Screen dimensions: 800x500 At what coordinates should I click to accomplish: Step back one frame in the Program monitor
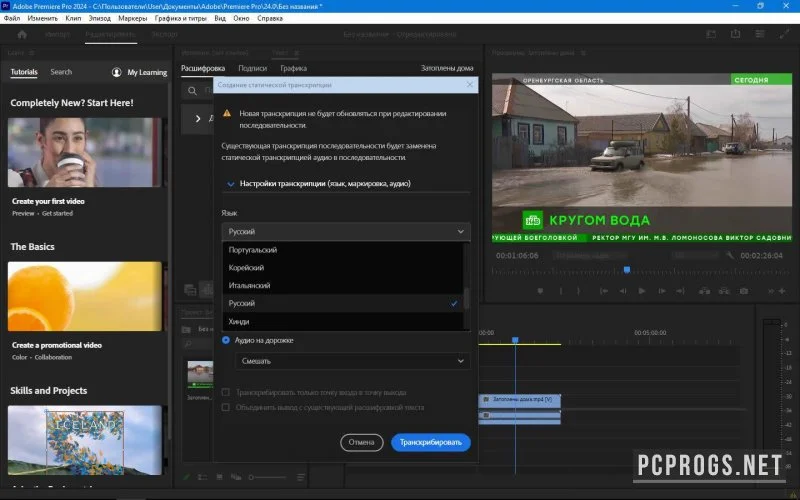622,291
